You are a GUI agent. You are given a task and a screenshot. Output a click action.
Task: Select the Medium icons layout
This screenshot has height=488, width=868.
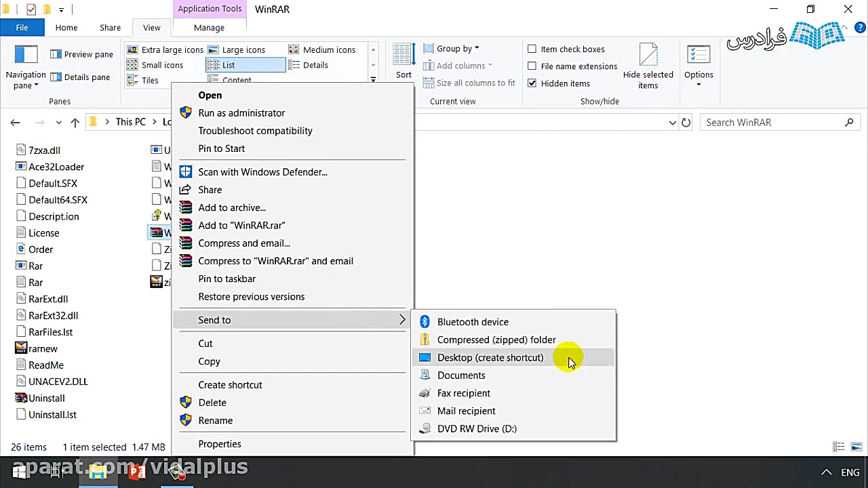pyautogui.click(x=321, y=49)
